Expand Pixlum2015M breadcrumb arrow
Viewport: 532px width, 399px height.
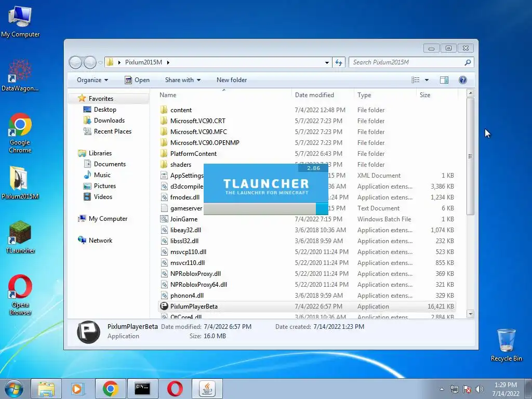168,62
